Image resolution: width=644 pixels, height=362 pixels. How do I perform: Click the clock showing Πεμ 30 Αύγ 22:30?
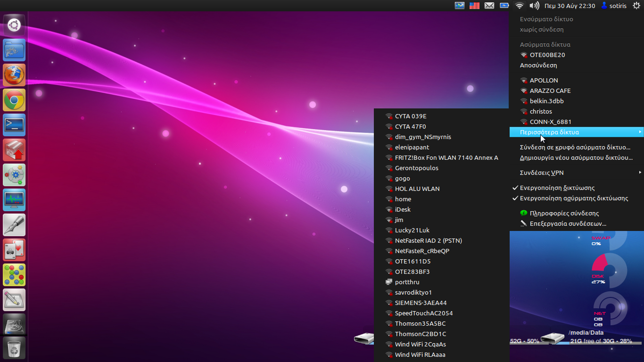tap(570, 6)
